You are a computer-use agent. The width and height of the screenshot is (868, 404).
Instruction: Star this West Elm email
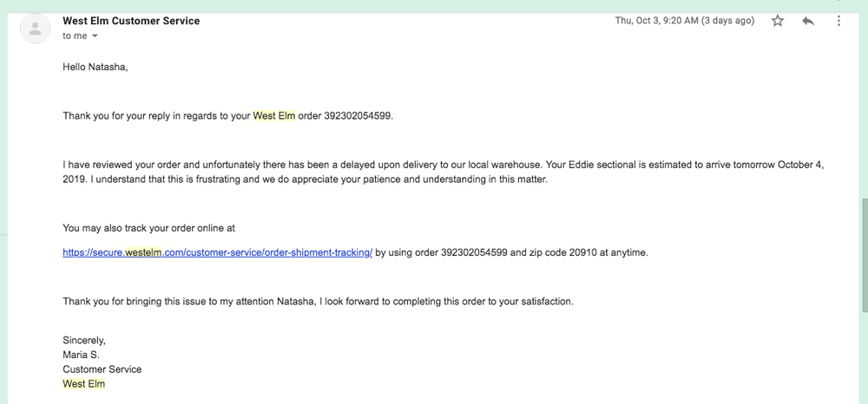778,21
